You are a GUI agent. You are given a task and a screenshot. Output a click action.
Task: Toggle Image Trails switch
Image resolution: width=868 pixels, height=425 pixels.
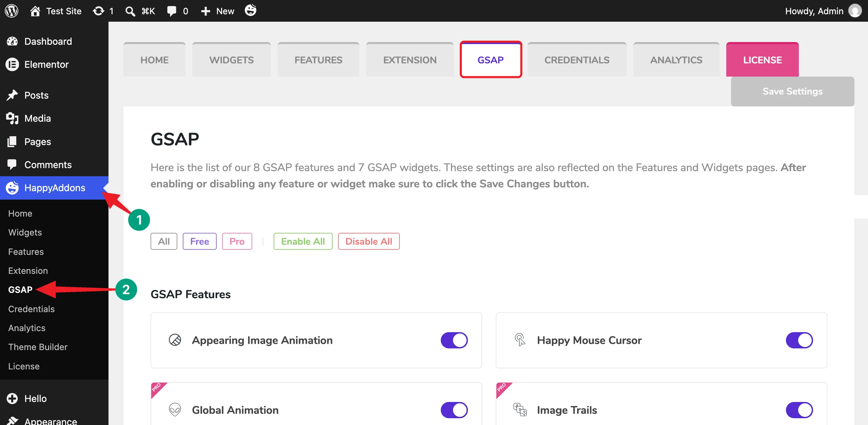[x=799, y=410]
